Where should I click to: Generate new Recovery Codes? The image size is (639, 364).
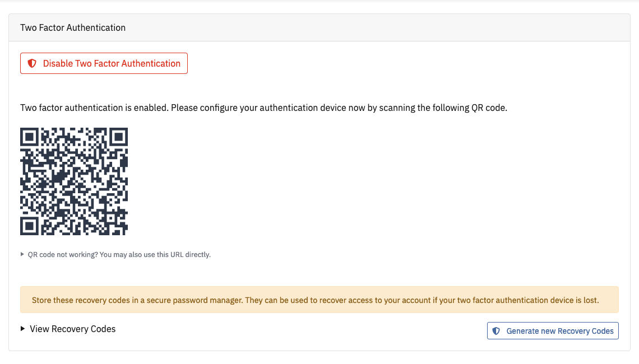(553, 330)
